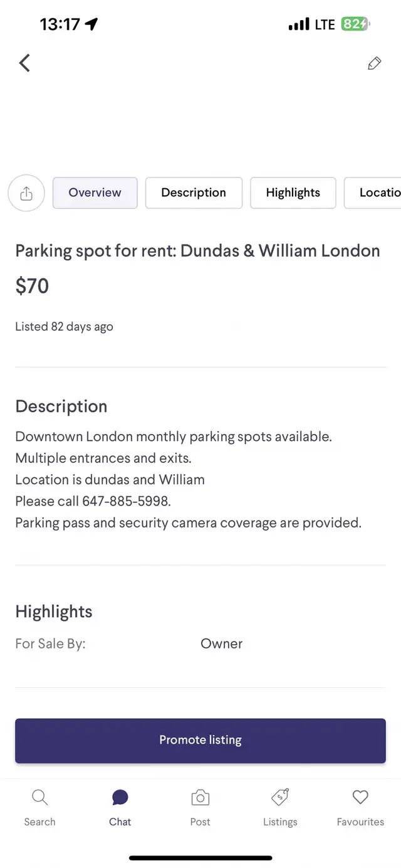Tap phone number 647-885-5998
401x868 pixels.
[x=126, y=501]
